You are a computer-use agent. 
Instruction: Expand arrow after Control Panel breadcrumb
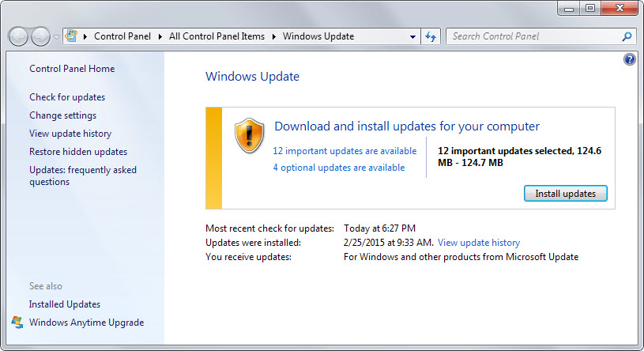(160, 36)
